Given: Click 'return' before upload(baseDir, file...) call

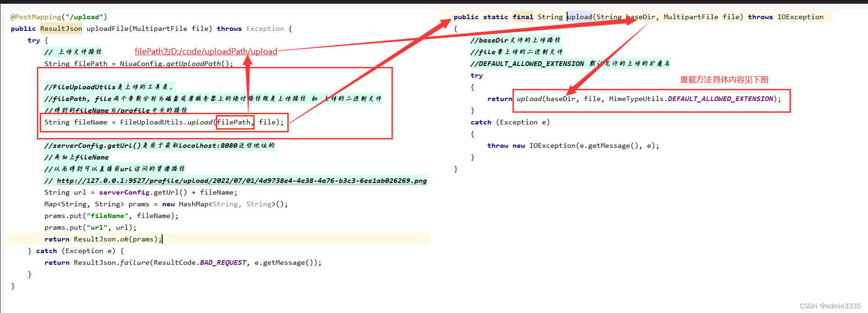Looking at the screenshot, I should point(500,99).
